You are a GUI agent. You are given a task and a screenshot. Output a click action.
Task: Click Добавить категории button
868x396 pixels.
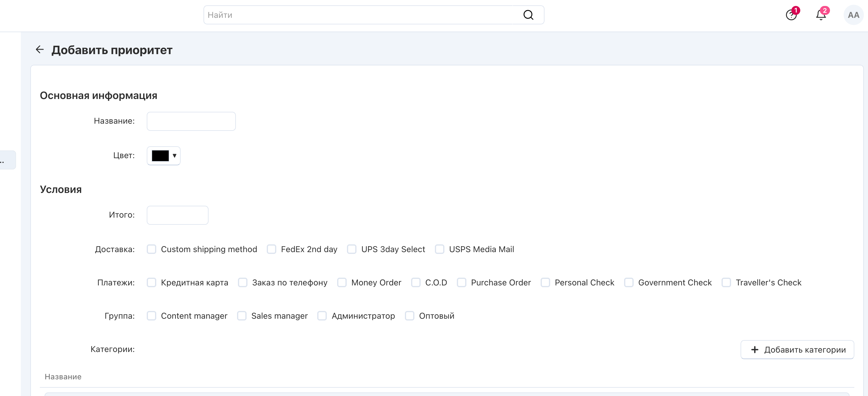click(x=797, y=349)
